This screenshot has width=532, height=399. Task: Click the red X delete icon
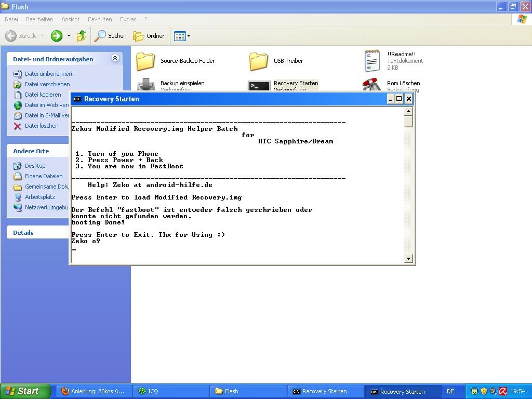pyautogui.click(x=18, y=126)
